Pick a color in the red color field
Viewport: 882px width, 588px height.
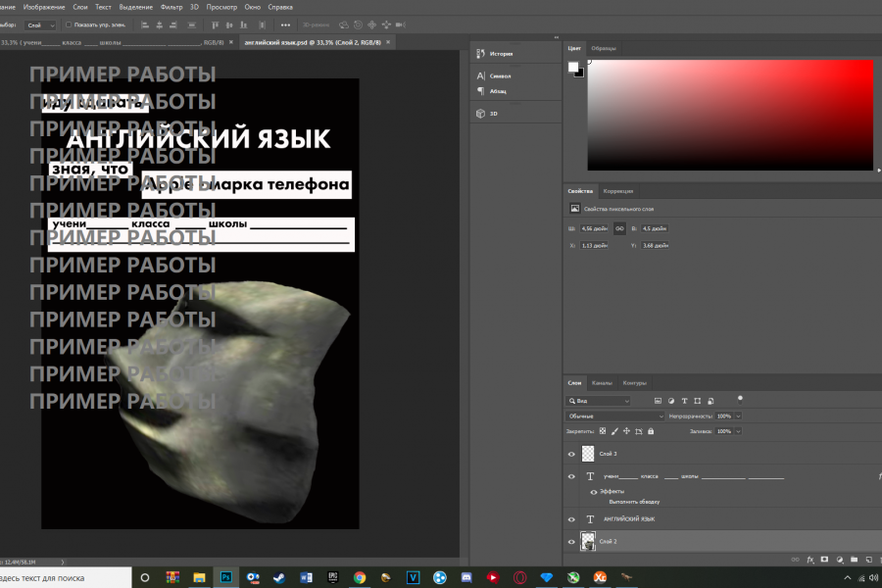click(x=730, y=115)
